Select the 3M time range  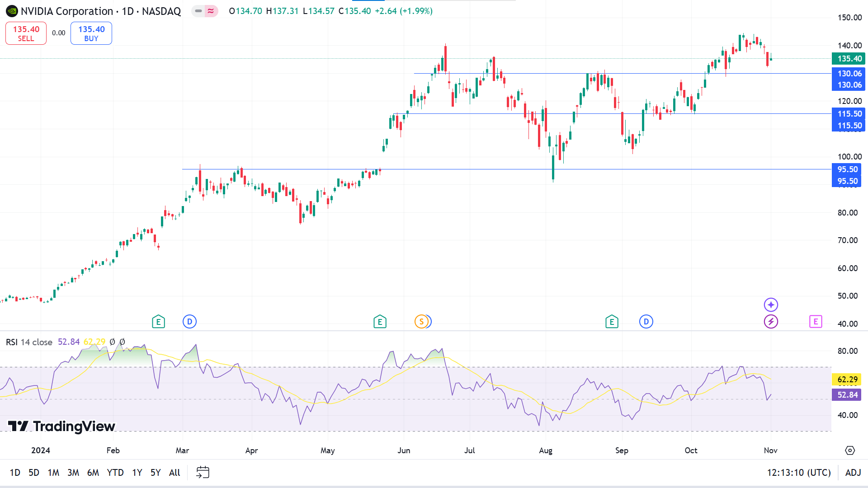pos(73,472)
